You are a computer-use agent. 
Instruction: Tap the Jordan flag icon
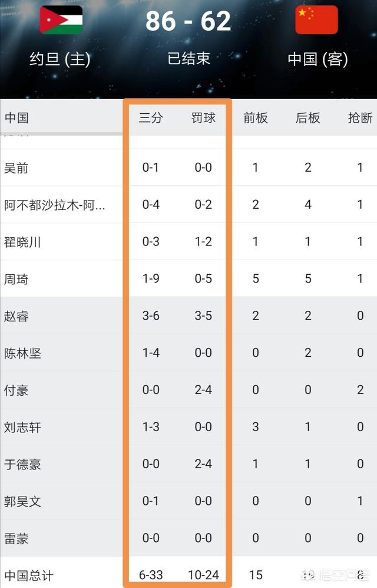coord(61,20)
